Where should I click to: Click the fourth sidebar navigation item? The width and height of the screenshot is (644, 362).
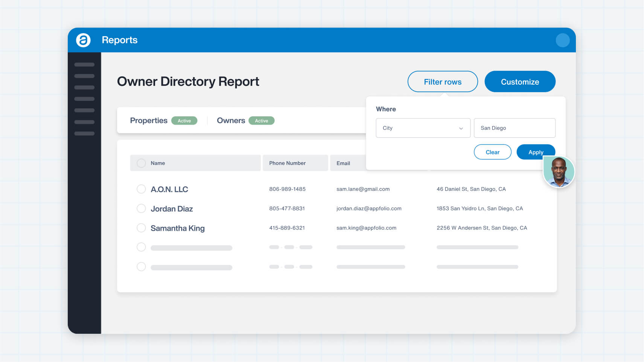85,99
